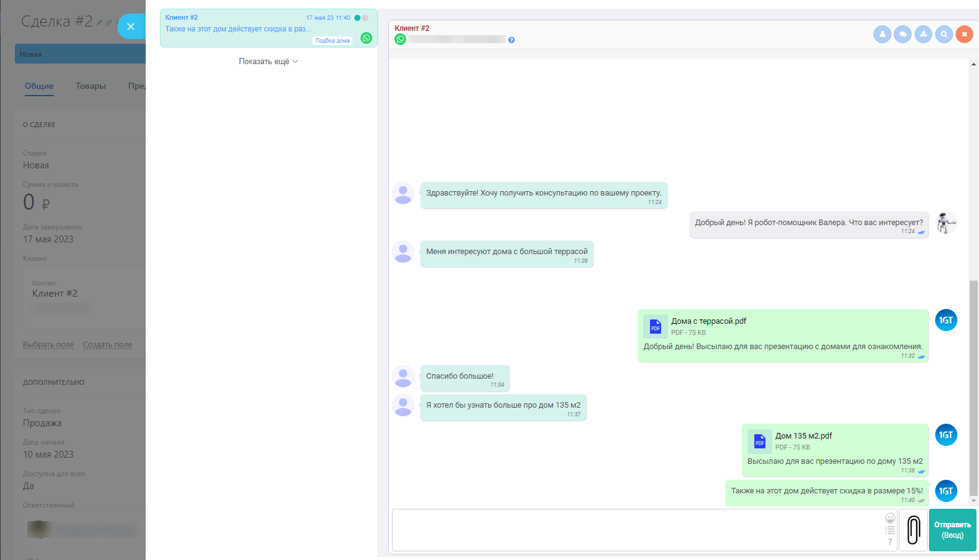This screenshot has height=560, width=979.
Task: Click the client avatar beside the Спасибо большое message
Action: pyautogui.click(x=403, y=376)
